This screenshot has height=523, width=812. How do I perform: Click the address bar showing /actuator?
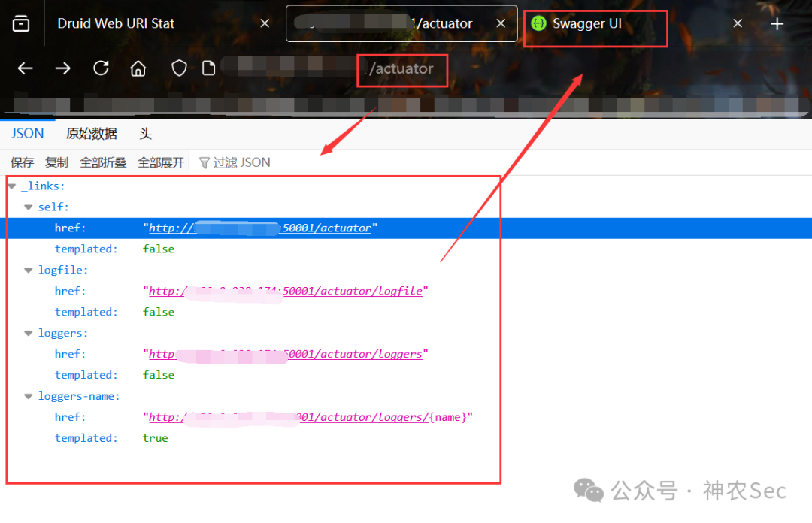pos(401,68)
